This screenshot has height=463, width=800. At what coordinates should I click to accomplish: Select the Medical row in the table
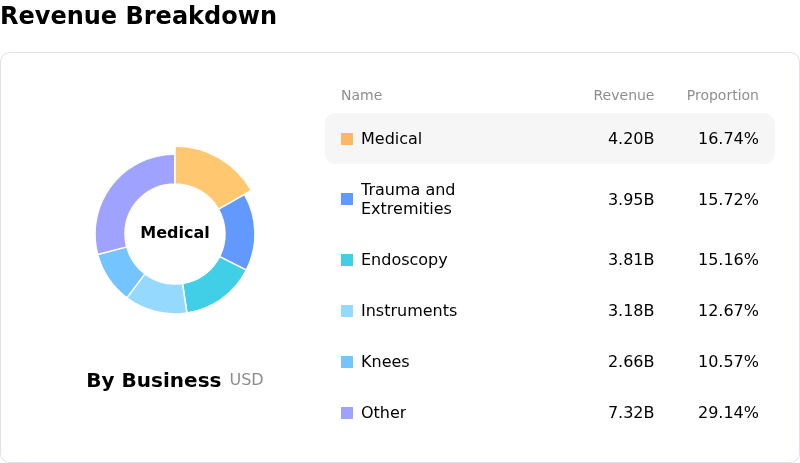click(550, 138)
